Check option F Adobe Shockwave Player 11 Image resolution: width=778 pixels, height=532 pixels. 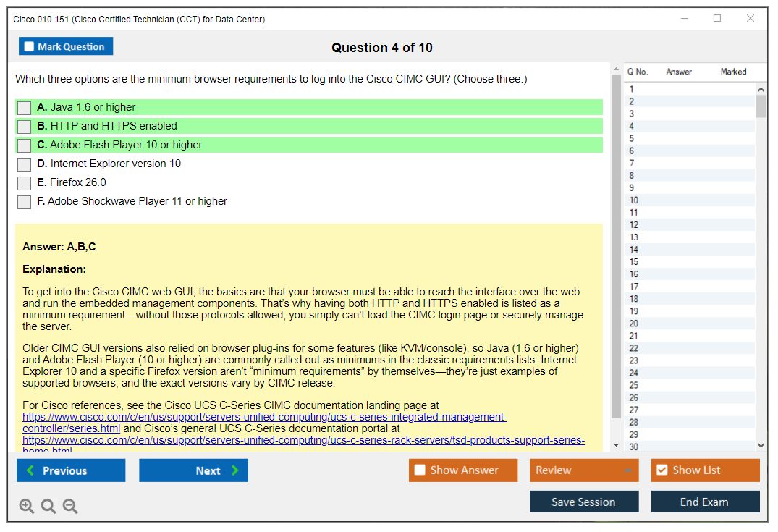pyautogui.click(x=25, y=202)
